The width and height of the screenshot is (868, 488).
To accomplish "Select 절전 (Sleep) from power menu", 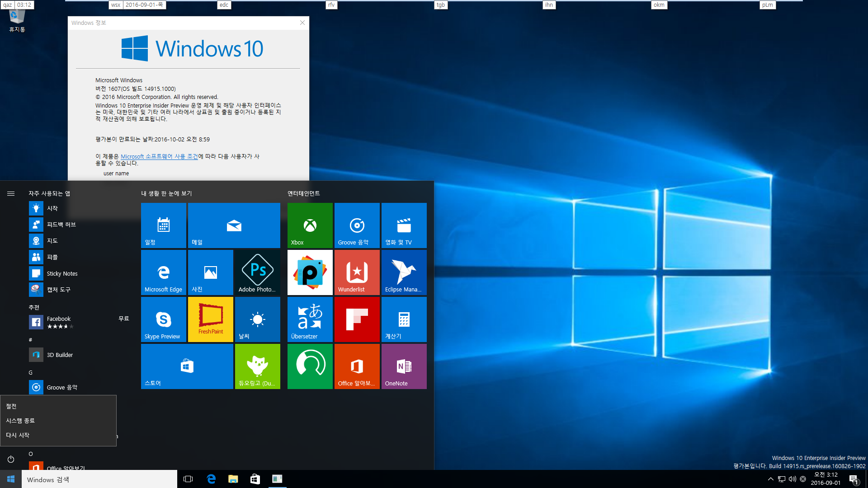I will pos(58,406).
